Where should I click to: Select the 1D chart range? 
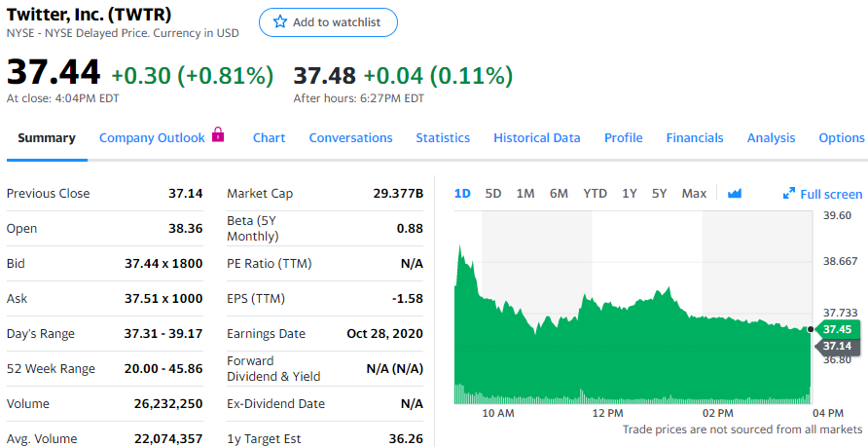pyautogui.click(x=462, y=194)
